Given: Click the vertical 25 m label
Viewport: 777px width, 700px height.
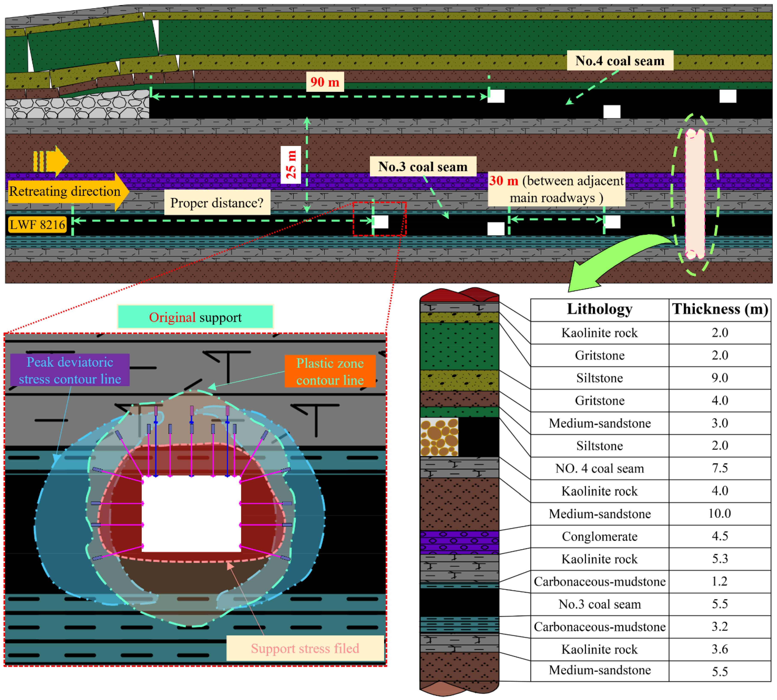Looking at the screenshot, I should 291,165.
